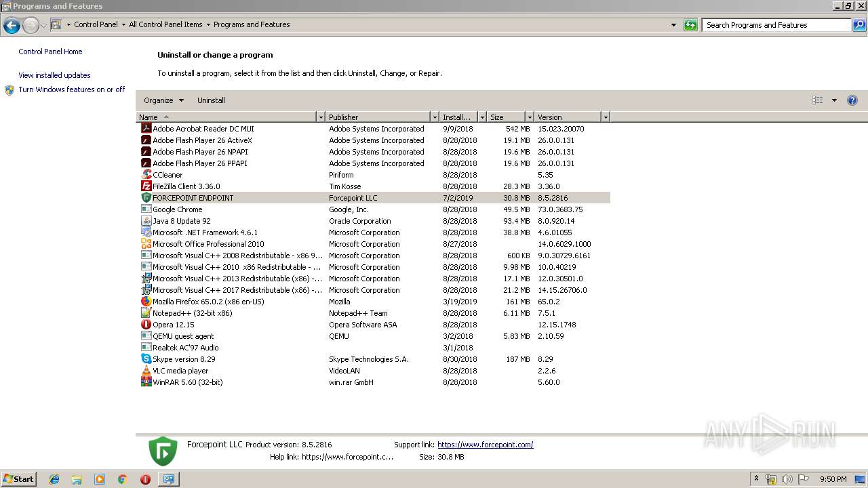Screen dimensions: 868x488
Task: Open the Version column dropdown arrow
Action: pyautogui.click(x=606, y=117)
